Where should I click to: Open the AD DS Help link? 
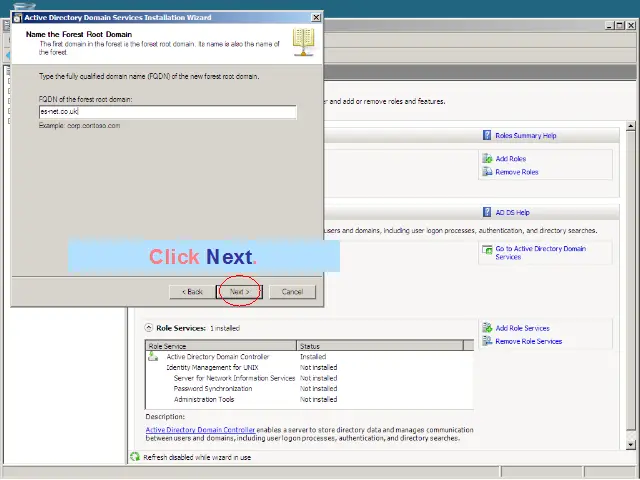512,213
